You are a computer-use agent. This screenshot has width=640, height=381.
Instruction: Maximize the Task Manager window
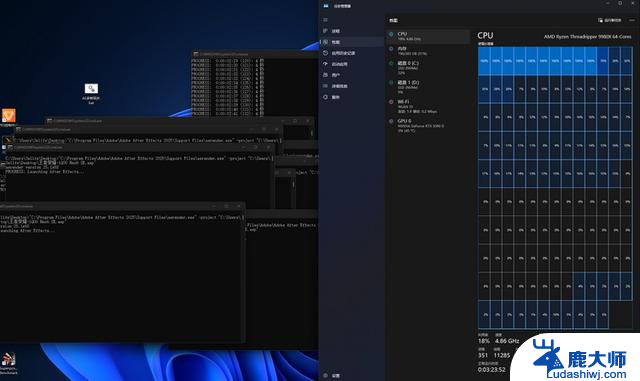pos(620,3)
